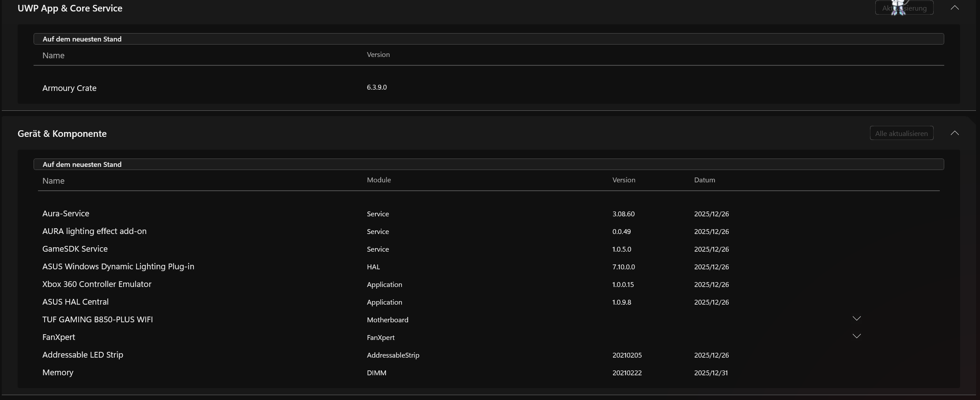The width and height of the screenshot is (980, 400).
Task: Click the AddressableStrip module cell
Action: click(x=393, y=355)
